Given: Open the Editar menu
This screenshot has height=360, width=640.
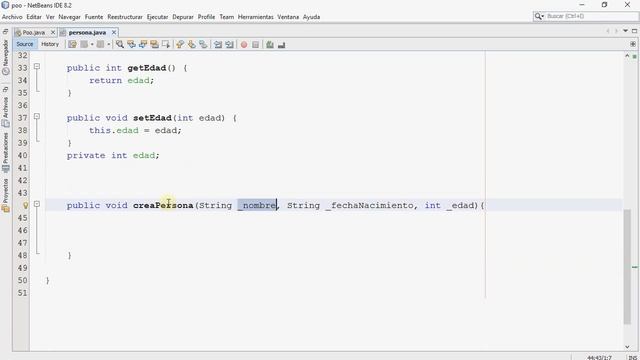Looking at the screenshot, I should [34, 17].
